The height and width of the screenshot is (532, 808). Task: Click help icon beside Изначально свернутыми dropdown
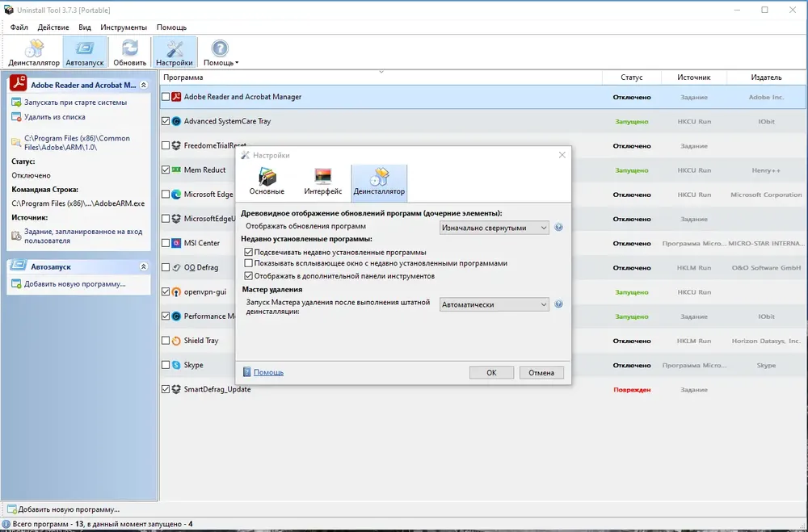(558, 228)
